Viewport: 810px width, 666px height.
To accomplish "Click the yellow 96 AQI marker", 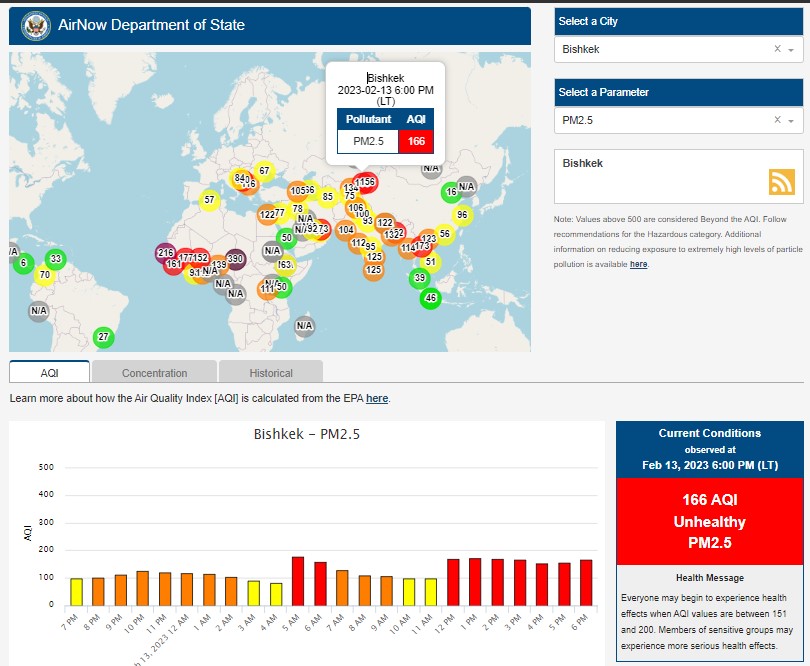I will [x=461, y=215].
